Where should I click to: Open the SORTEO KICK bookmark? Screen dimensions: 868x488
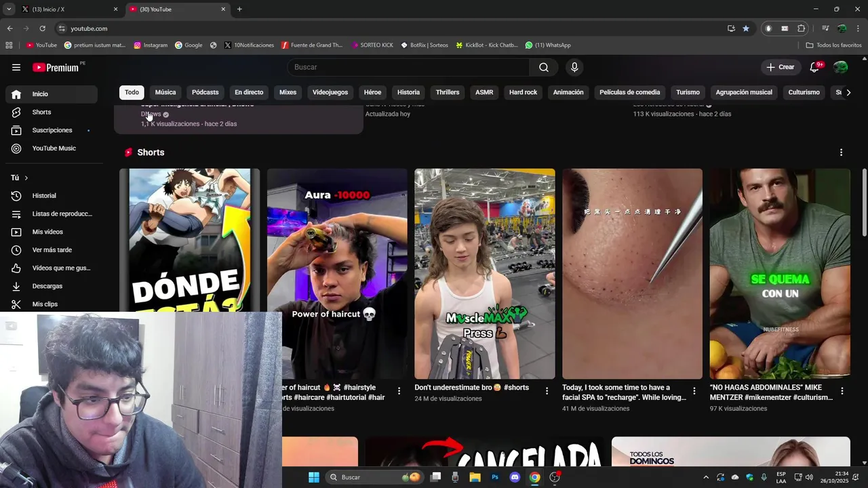[x=372, y=45]
